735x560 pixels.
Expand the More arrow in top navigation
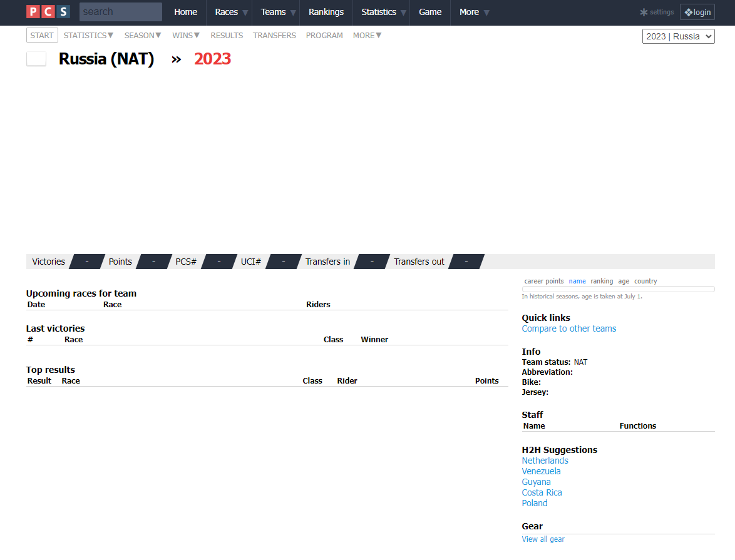486,13
